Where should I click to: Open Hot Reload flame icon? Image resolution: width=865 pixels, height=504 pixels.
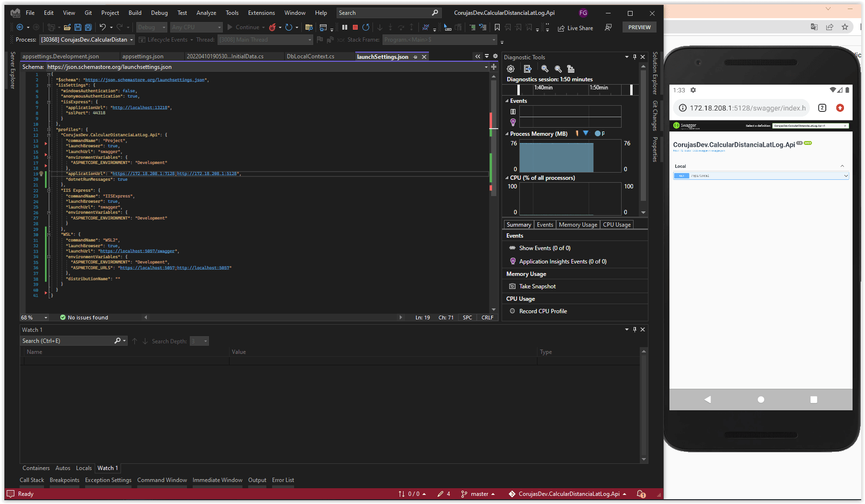coord(272,27)
